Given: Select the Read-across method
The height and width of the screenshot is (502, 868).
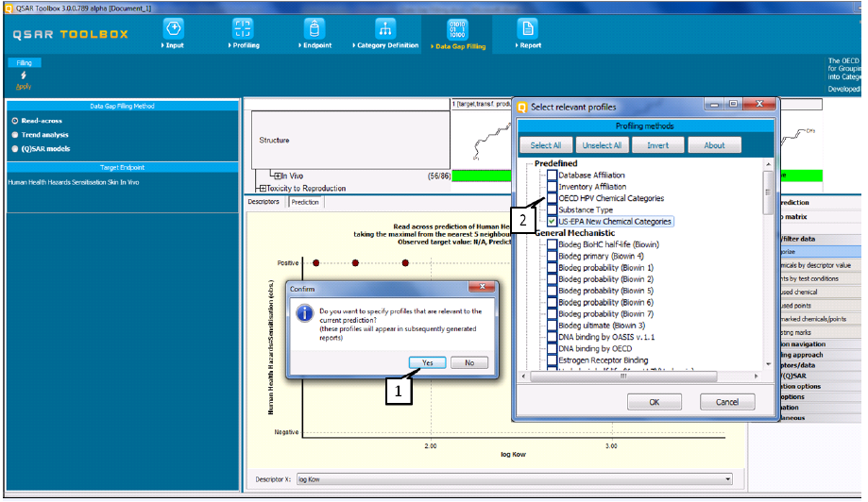Looking at the screenshot, I should click(15, 121).
